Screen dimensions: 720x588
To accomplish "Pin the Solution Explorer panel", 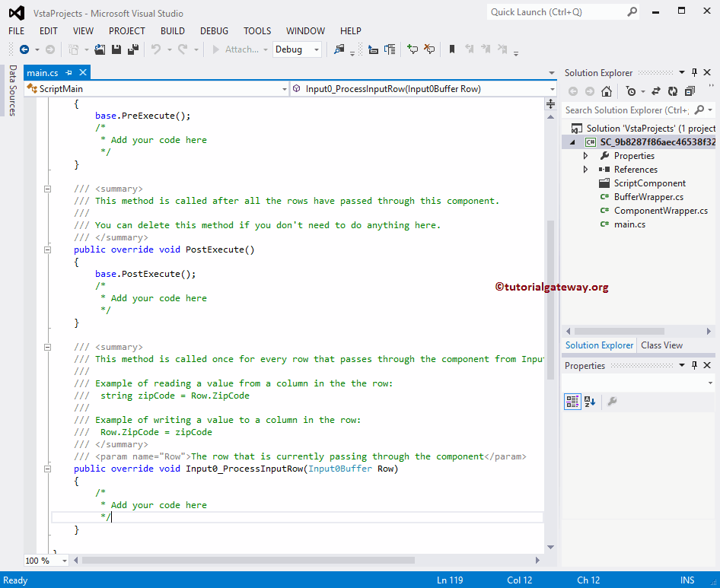I will click(x=694, y=72).
